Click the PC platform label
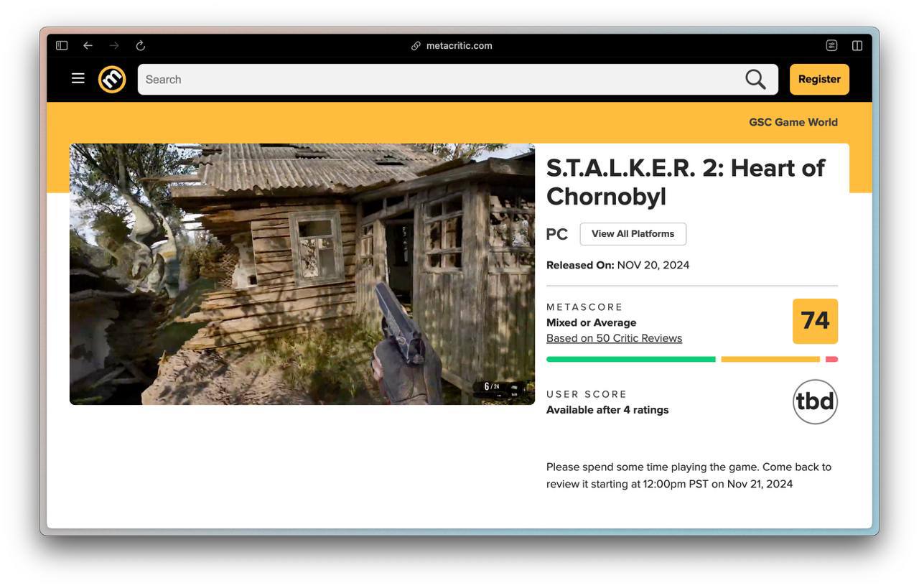Image resolution: width=919 pixels, height=588 pixels. tap(557, 234)
